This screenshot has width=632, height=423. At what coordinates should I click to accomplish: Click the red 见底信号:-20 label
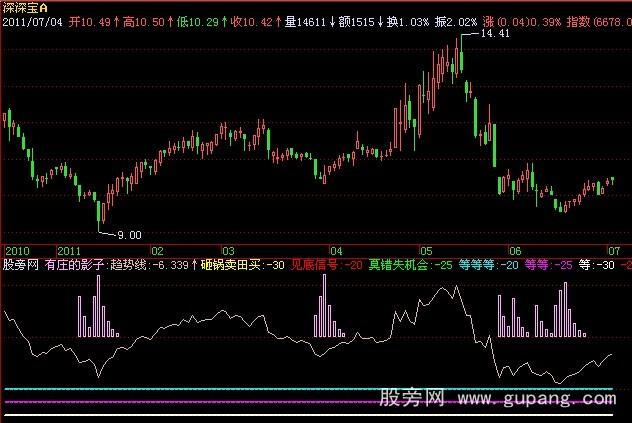(x=327, y=265)
